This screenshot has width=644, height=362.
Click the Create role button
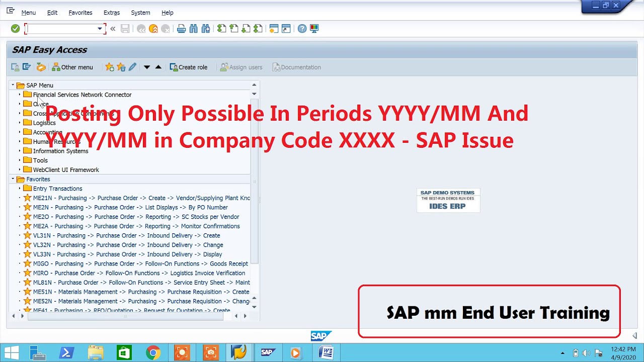(x=189, y=67)
